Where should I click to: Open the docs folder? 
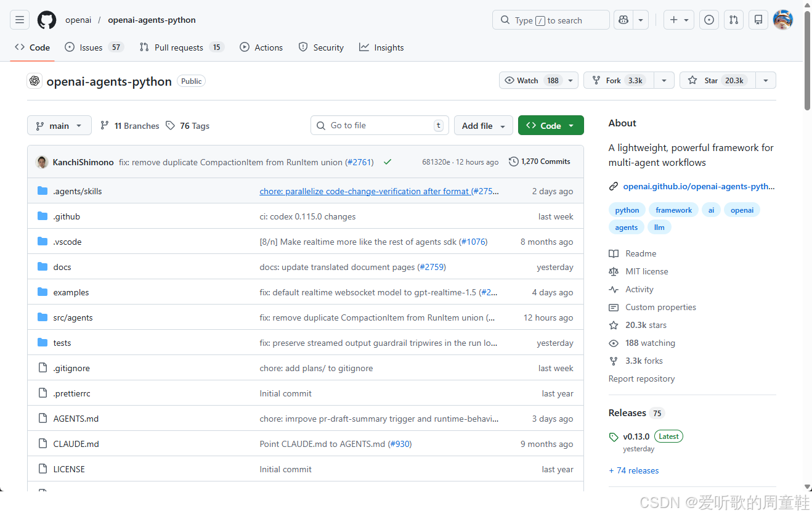tap(62, 267)
